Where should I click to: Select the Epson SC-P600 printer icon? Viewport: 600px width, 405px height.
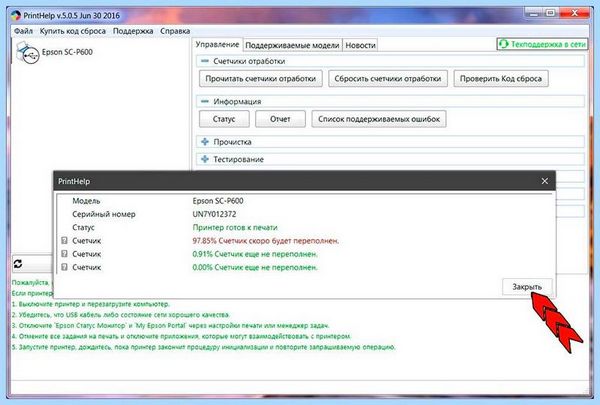coord(28,53)
